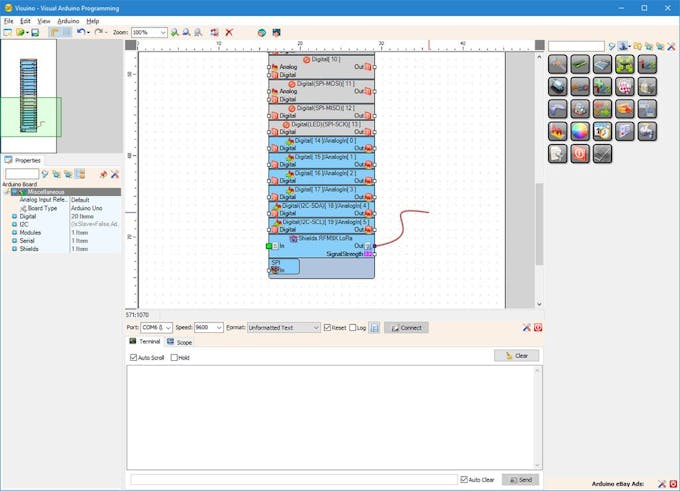Click the Connect button
The width and height of the screenshot is (680, 491).
pos(406,328)
